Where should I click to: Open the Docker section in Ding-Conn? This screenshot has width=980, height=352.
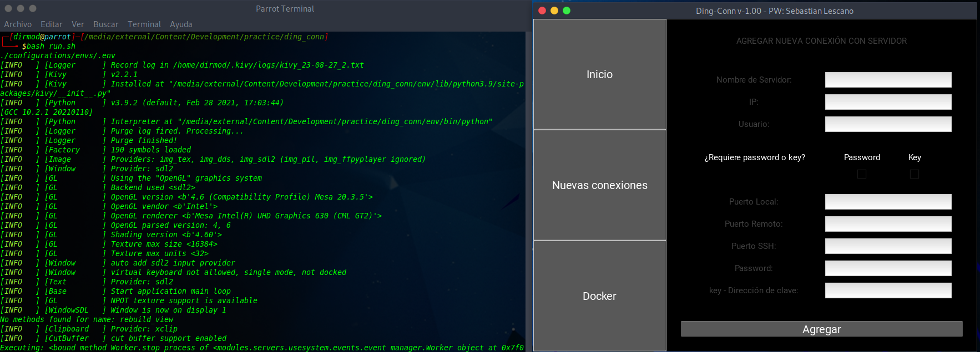tap(600, 296)
